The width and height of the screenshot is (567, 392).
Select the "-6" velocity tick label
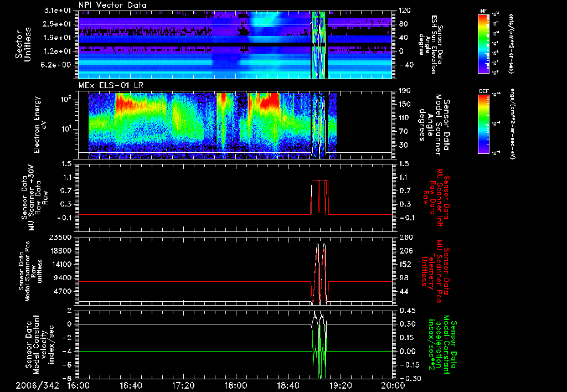(68, 365)
